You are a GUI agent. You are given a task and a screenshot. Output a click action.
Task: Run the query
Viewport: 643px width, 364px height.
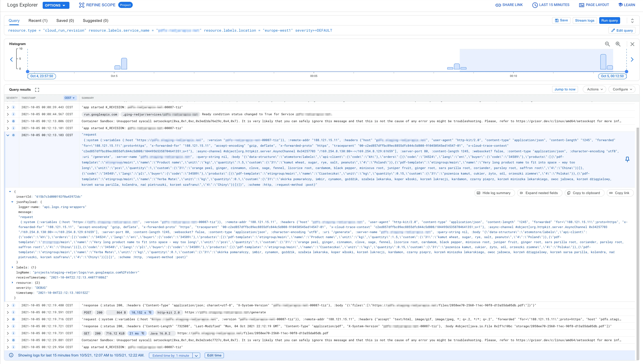coord(610,20)
